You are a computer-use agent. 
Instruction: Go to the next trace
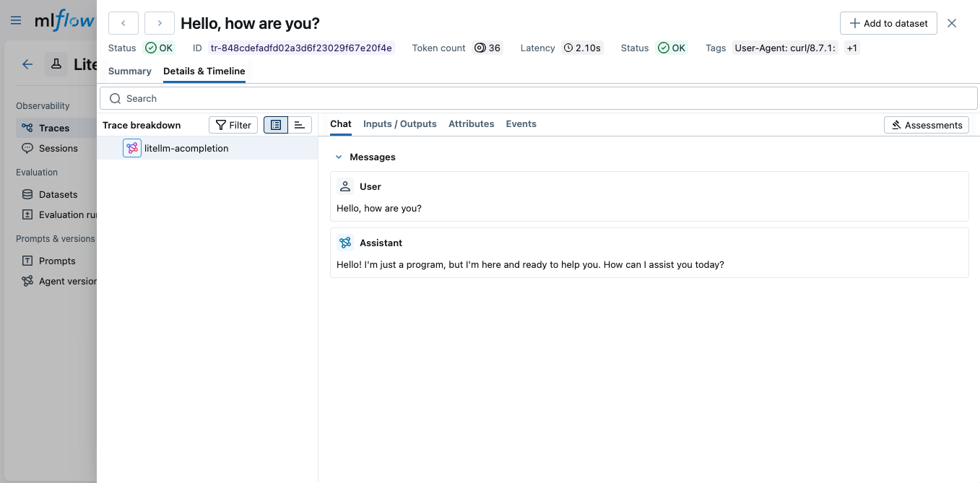(160, 23)
